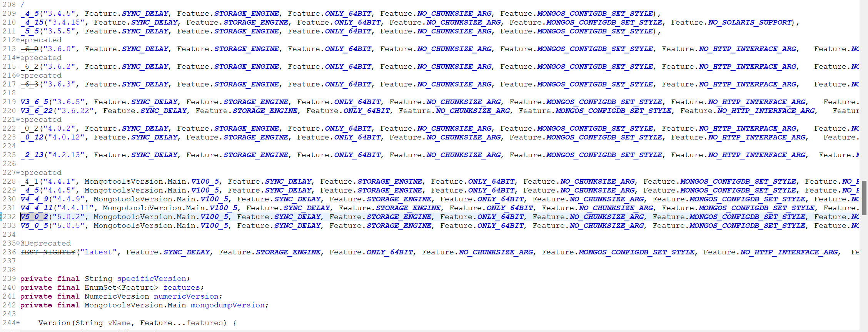Click the "latest" string literal
Viewport: 868px width, 332px height.
point(98,252)
